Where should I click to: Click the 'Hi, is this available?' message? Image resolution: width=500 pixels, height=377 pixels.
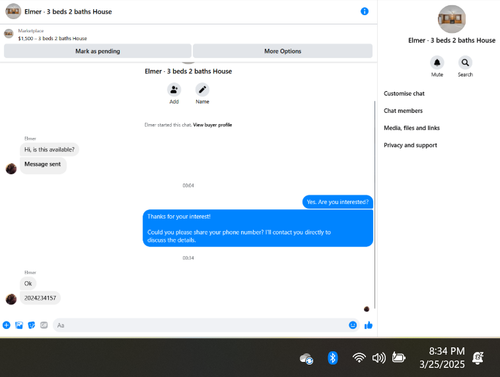click(x=49, y=149)
